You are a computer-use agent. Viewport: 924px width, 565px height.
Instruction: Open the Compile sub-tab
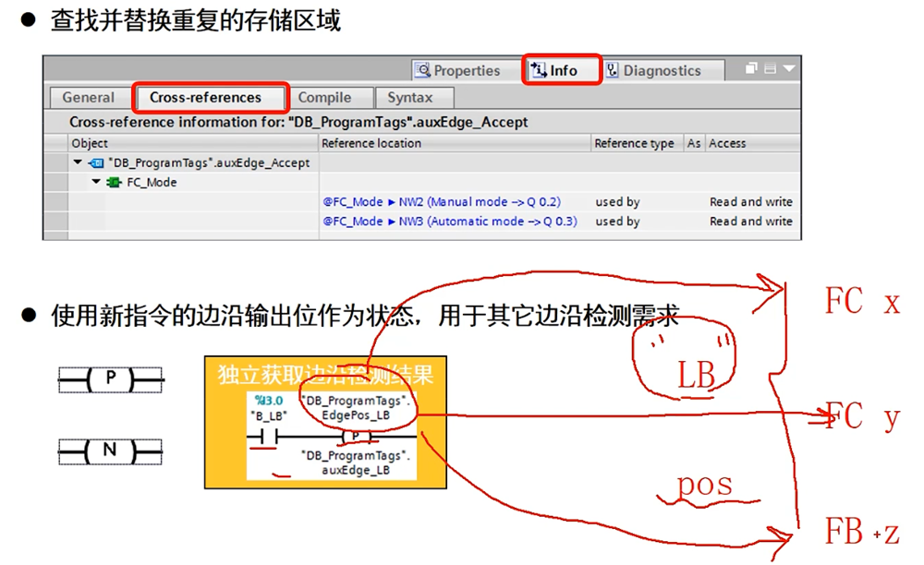324,97
